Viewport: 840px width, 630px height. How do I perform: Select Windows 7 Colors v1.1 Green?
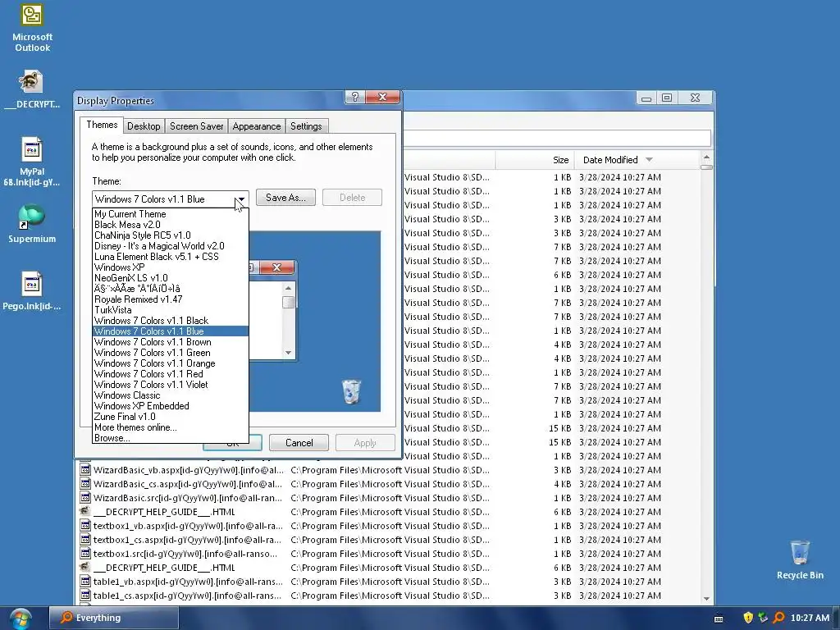pyautogui.click(x=171, y=353)
